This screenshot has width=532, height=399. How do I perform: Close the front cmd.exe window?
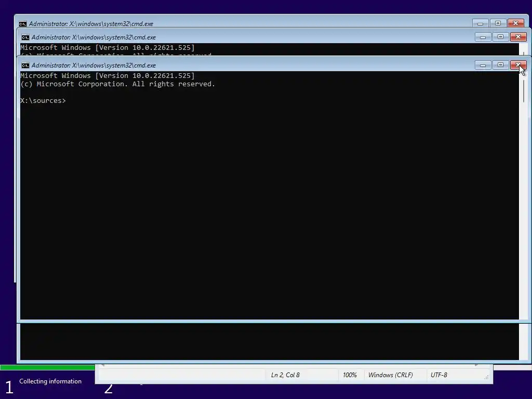tap(518, 65)
